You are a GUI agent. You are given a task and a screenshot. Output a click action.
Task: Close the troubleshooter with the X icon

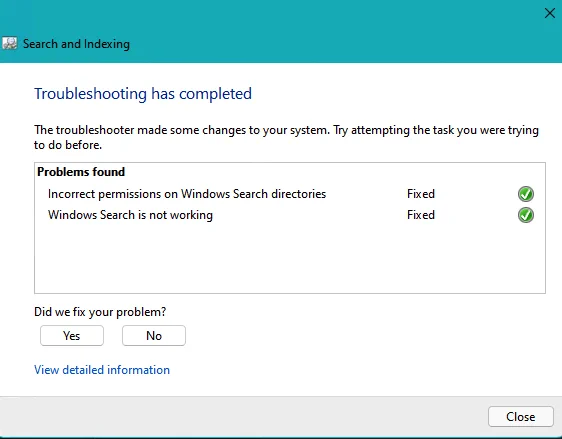[549, 13]
